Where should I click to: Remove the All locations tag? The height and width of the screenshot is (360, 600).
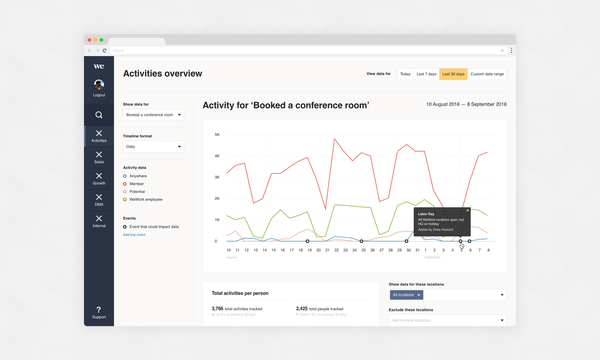pyautogui.click(x=419, y=295)
